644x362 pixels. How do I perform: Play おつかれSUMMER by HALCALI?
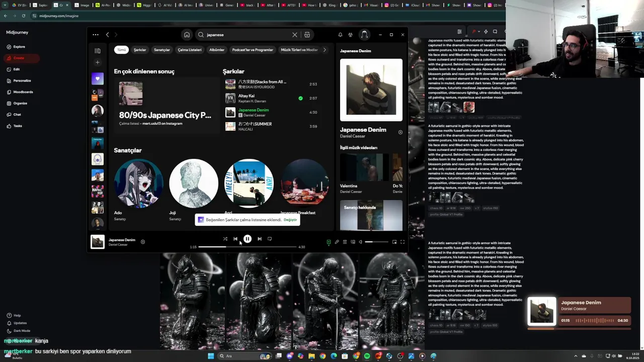272,126
